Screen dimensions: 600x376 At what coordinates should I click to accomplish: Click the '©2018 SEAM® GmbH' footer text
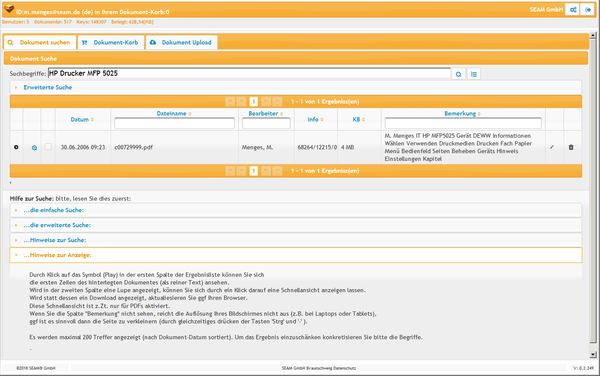click(36, 368)
